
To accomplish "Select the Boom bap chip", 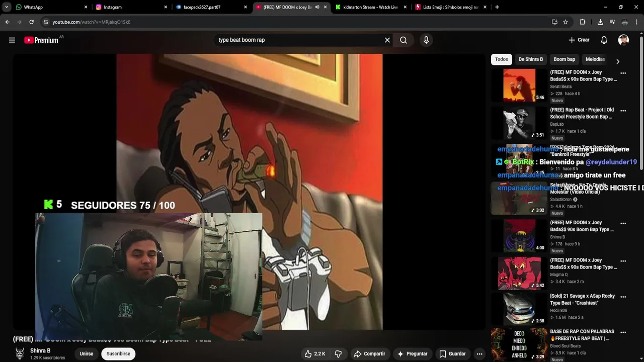I will [x=564, y=59].
